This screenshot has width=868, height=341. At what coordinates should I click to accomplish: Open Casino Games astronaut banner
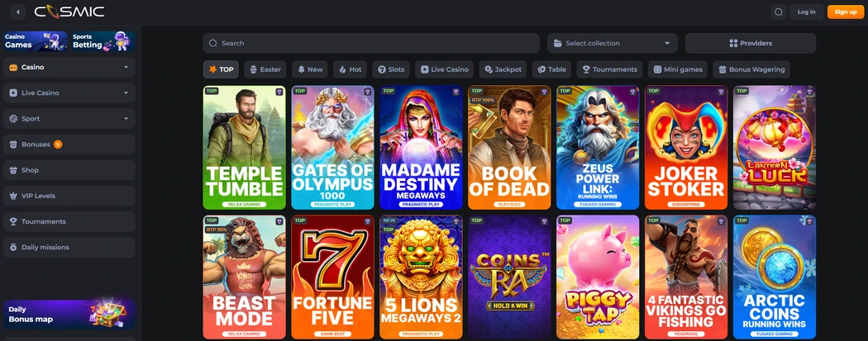pos(36,41)
